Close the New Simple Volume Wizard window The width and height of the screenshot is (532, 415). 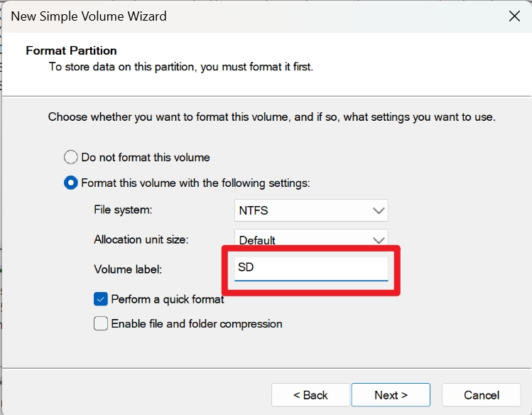pos(513,15)
